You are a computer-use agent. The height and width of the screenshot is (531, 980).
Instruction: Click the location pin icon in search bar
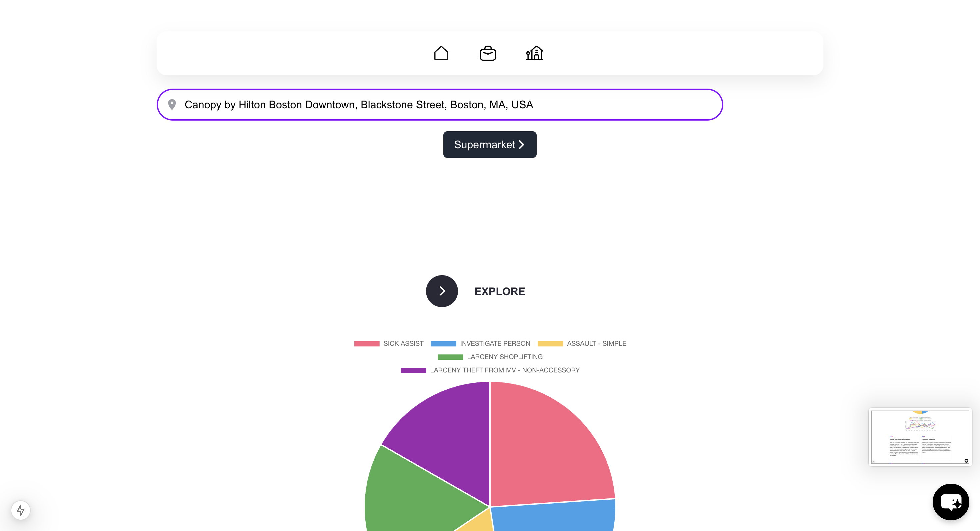172,105
